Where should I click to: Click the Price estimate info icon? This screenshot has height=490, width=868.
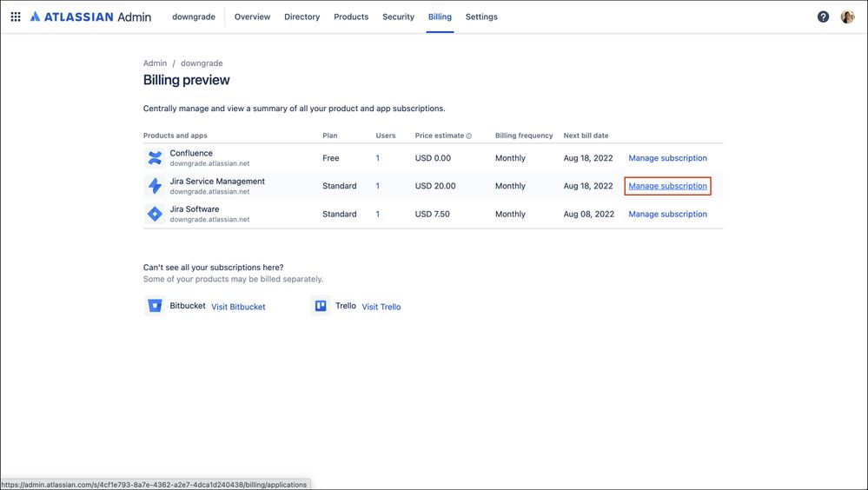point(469,136)
